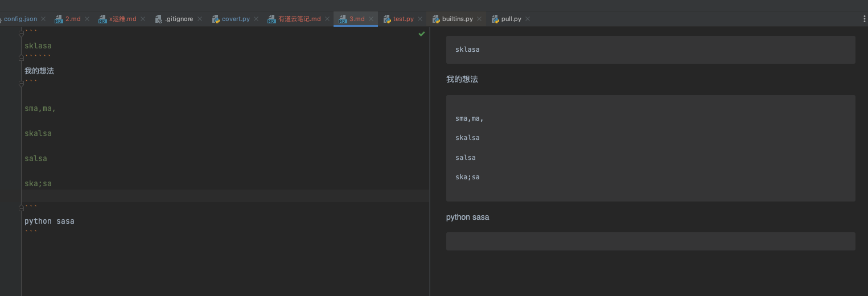This screenshot has width=868, height=296.
Task: Switch to the x运维.md tab
Action: pyautogui.click(x=122, y=19)
